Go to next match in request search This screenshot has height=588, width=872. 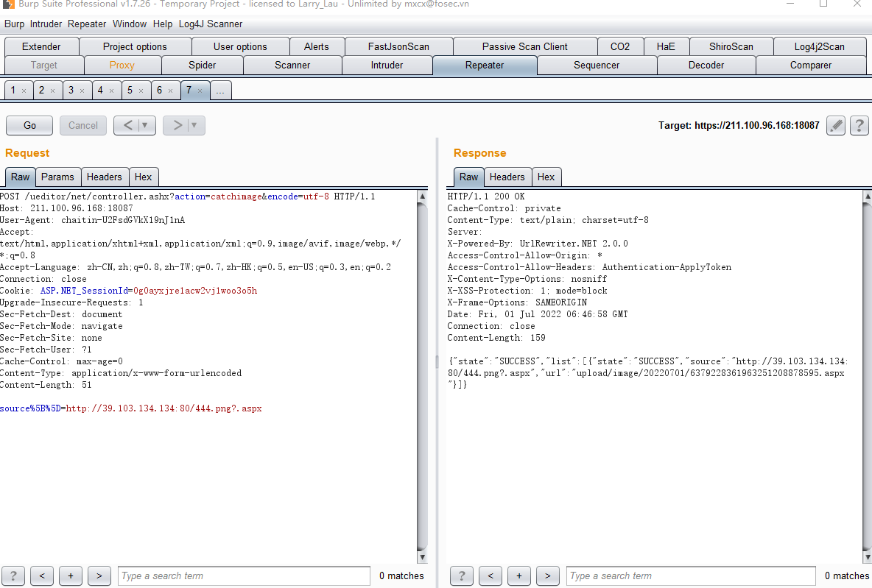[99, 575]
